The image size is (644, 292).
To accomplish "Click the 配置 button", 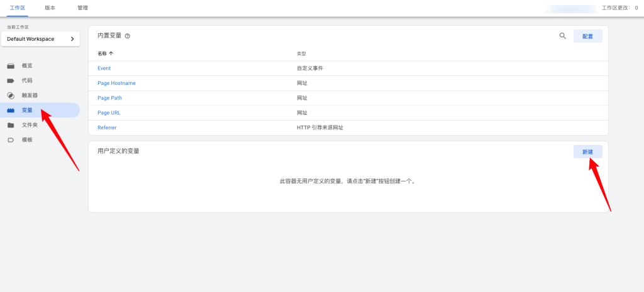I will 588,36.
